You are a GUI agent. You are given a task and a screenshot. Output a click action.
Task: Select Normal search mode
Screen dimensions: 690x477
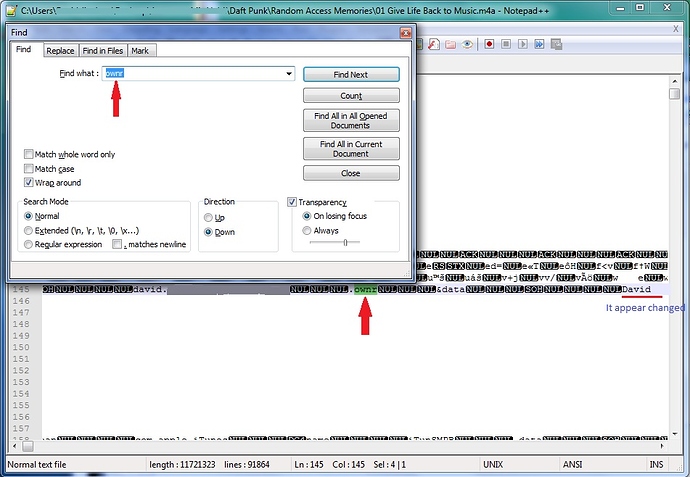28,216
